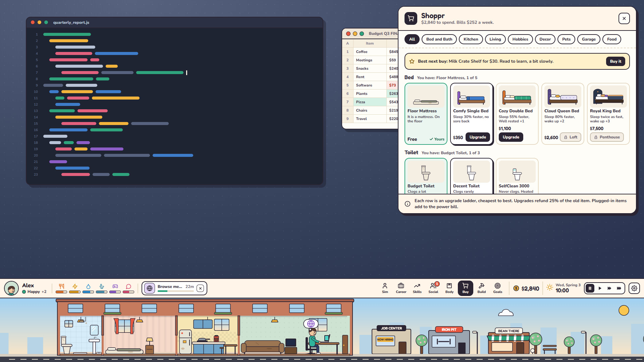644x362 pixels.
Task: Select the Floor Mattress card
Action: coord(426,114)
